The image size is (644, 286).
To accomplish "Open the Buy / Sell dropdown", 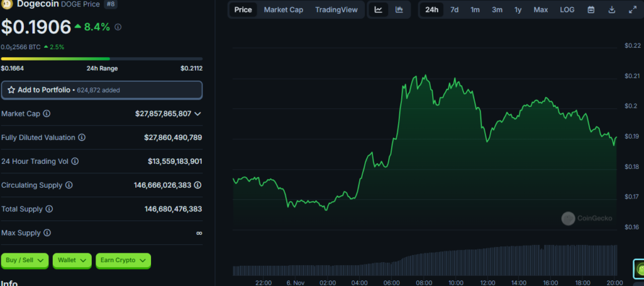I will (x=25, y=260).
